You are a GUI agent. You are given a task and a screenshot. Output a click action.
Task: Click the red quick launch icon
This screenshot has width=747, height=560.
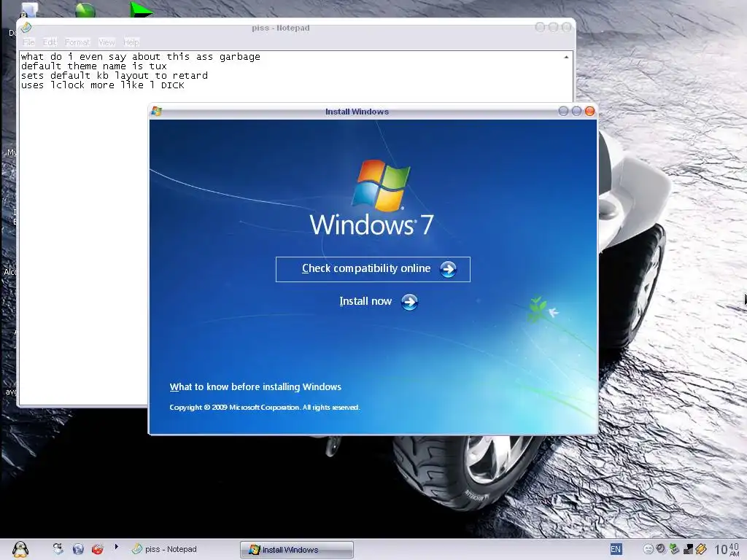[98, 549]
